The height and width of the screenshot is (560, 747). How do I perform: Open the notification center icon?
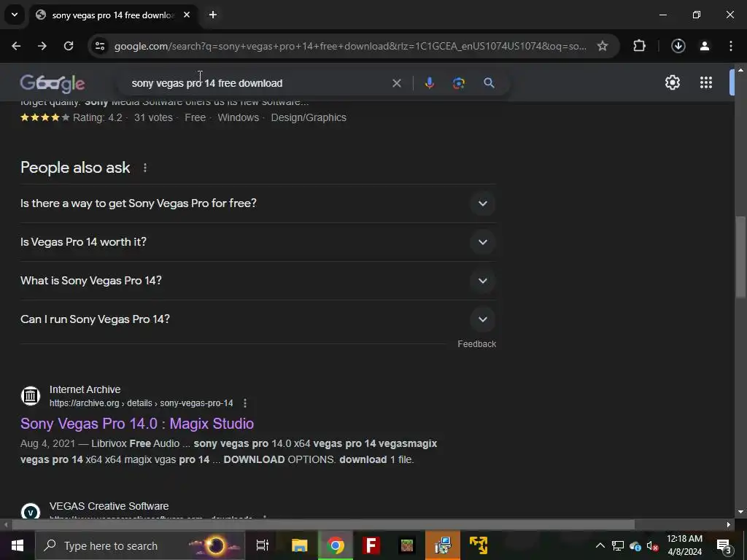click(x=724, y=545)
